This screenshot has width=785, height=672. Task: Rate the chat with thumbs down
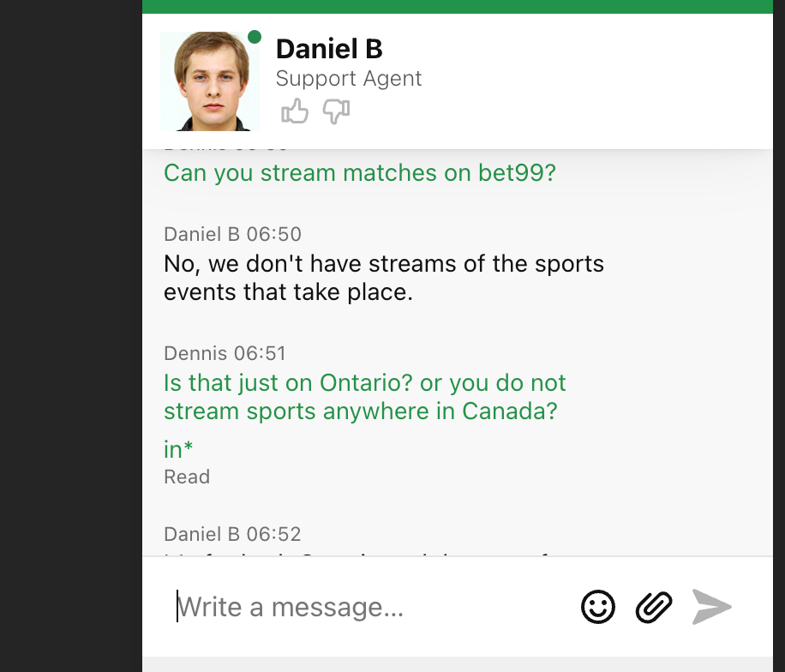(337, 111)
